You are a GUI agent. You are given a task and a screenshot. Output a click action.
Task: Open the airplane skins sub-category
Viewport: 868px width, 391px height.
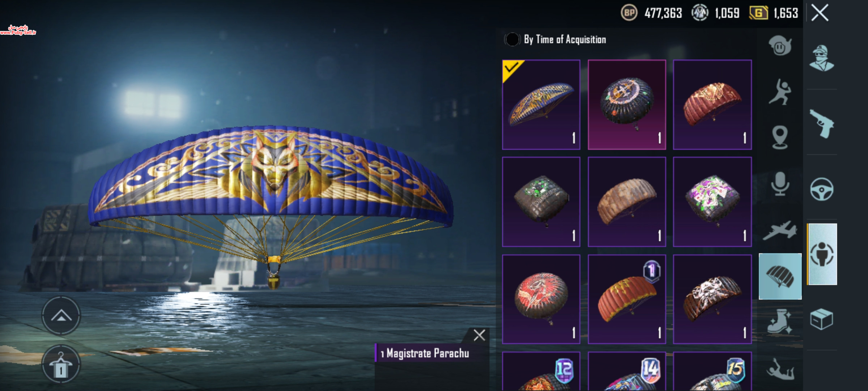[x=780, y=230]
